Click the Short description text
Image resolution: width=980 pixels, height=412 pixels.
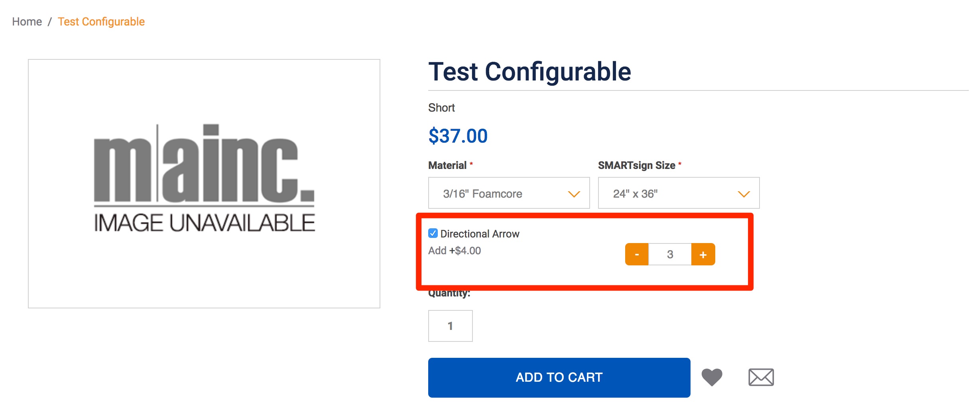(x=441, y=108)
